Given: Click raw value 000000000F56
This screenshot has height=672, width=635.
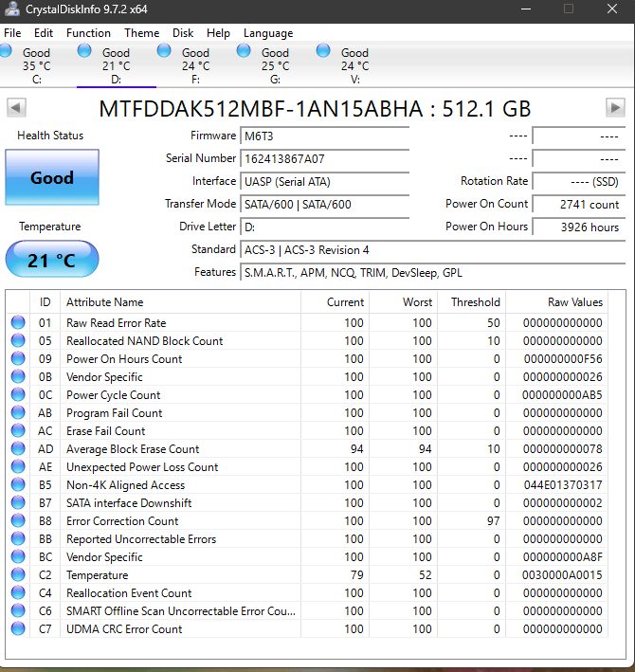Looking at the screenshot, I should 563,359.
